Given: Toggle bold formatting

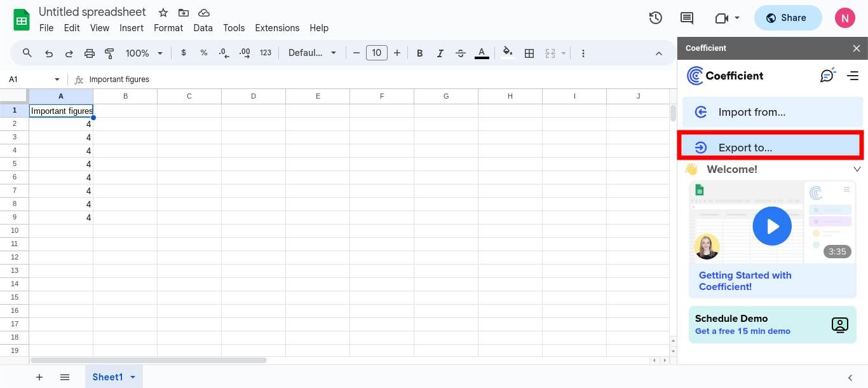Looking at the screenshot, I should 419,53.
